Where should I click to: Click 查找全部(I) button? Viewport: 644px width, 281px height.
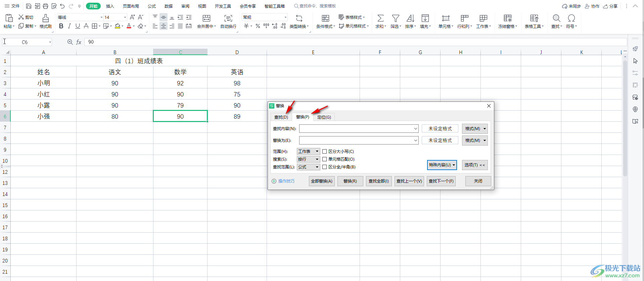click(x=379, y=181)
